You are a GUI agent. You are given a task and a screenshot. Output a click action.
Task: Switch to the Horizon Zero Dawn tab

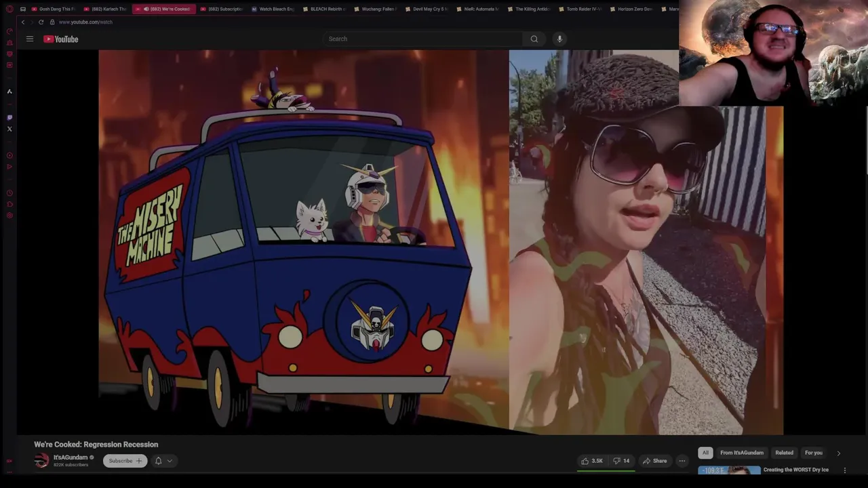point(631,9)
